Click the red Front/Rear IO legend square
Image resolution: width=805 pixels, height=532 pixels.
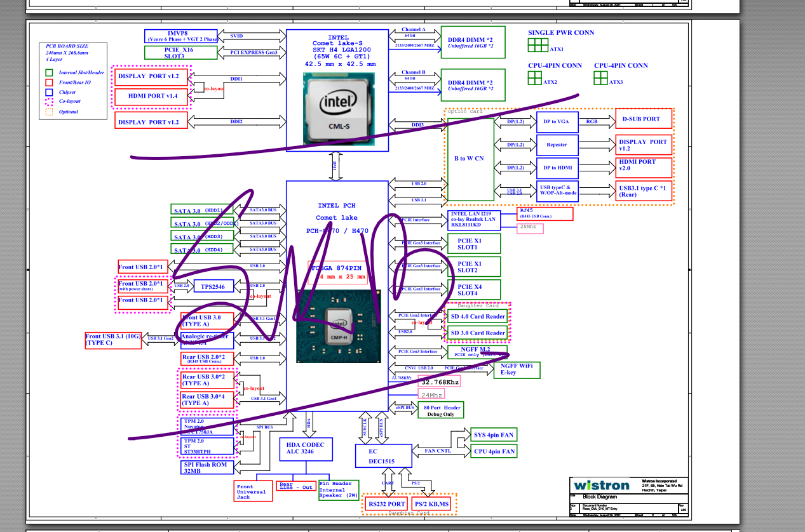49,82
